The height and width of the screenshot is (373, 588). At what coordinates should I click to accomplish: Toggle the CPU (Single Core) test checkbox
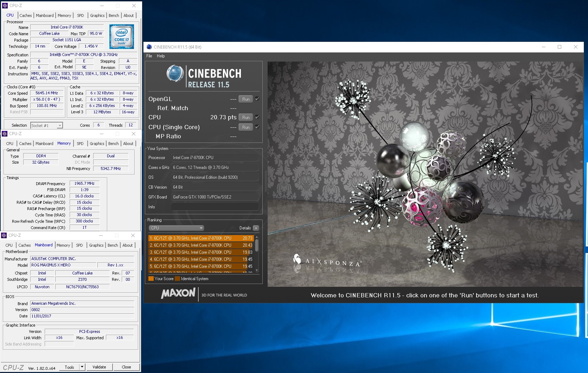pyautogui.click(x=257, y=127)
